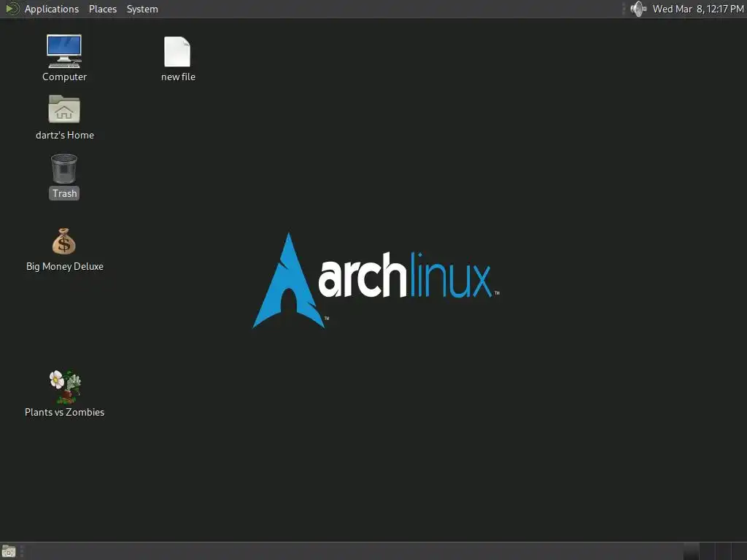The width and height of the screenshot is (747, 560).
Task: Switch to the second workspace in the pager
Action: pyautogui.click(x=707, y=551)
